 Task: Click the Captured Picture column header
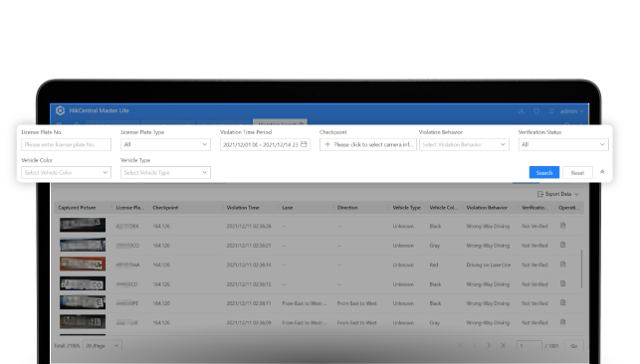77,208
